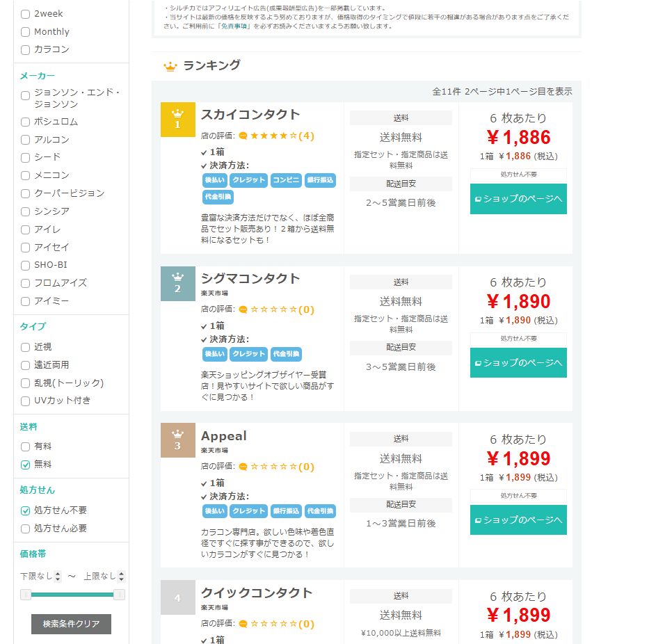
Task: Click the left handle of the price slider
Action: pyautogui.click(x=26, y=595)
